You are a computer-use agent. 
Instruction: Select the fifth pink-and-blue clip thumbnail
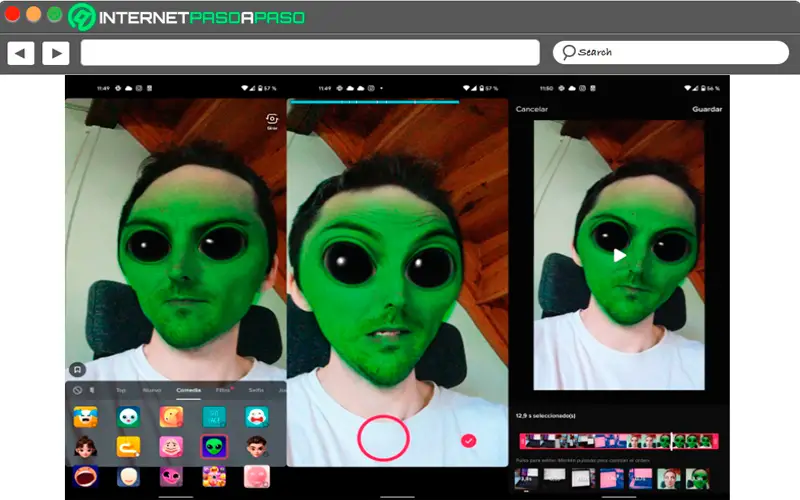pyautogui.click(x=640, y=479)
